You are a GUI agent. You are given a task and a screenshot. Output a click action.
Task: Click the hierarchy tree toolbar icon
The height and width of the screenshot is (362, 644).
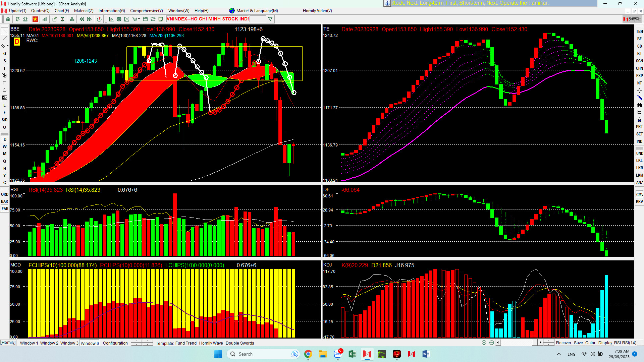72,19
